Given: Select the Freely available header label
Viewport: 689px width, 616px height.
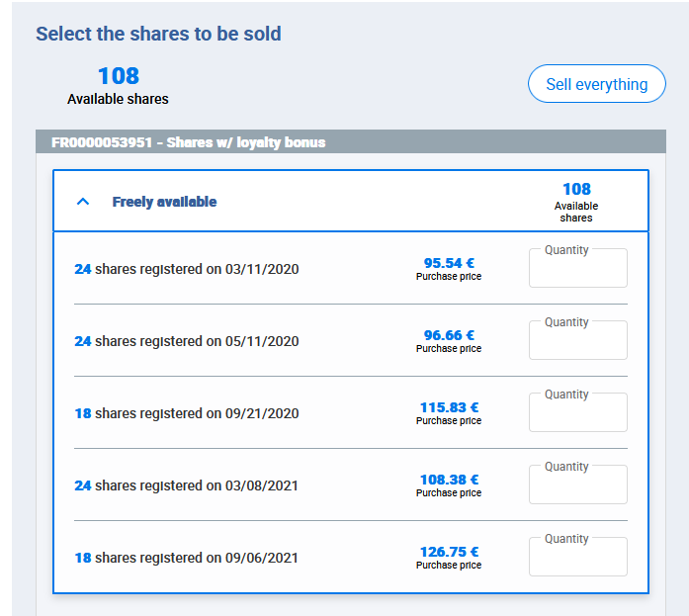Looking at the screenshot, I should tap(164, 202).
